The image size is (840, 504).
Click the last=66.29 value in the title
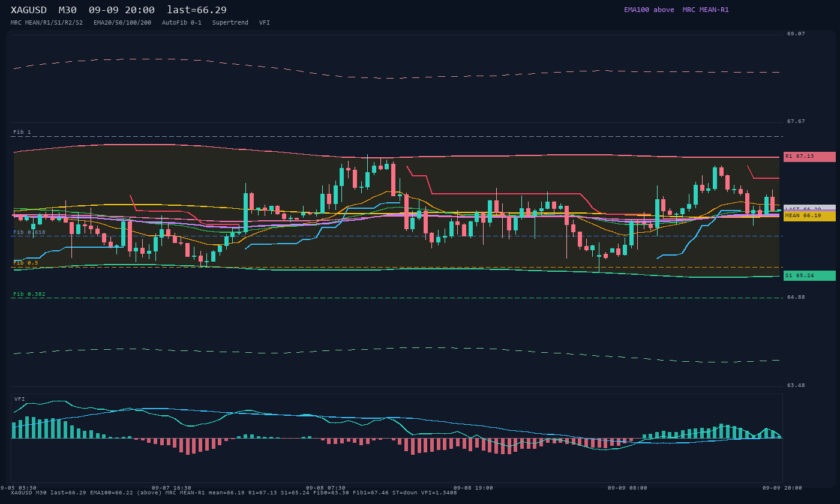coord(197,10)
